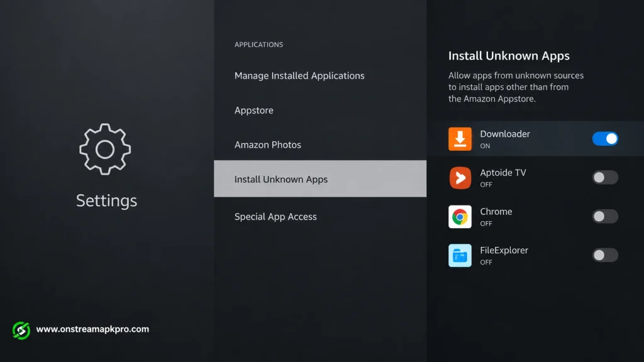Click the ON status under Downloader
The width and height of the screenshot is (644, 362).
pyautogui.click(x=485, y=146)
